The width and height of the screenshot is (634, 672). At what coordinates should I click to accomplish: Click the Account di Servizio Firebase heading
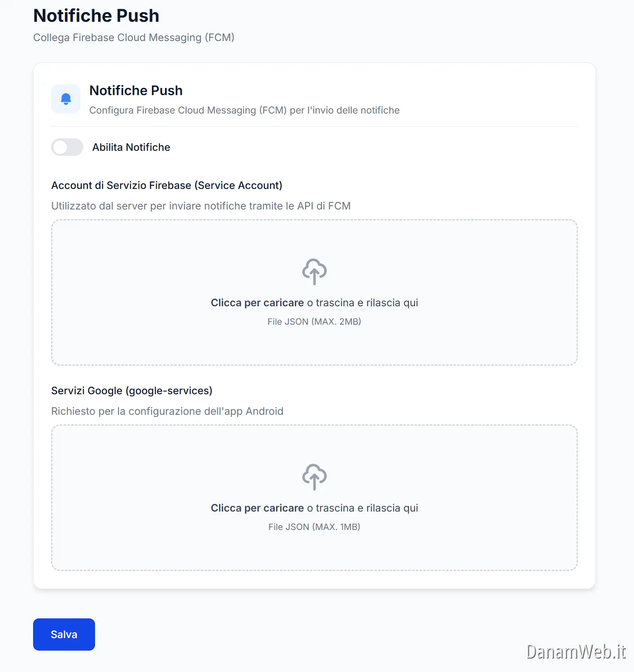pyautogui.click(x=167, y=185)
